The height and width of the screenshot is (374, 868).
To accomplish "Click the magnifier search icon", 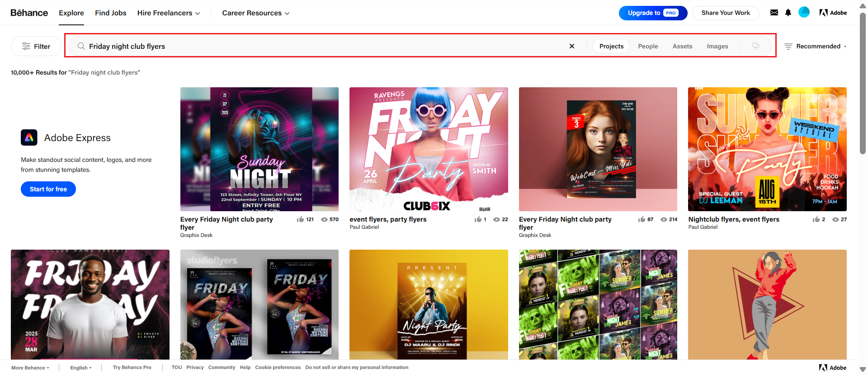I will pyautogui.click(x=81, y=46).
